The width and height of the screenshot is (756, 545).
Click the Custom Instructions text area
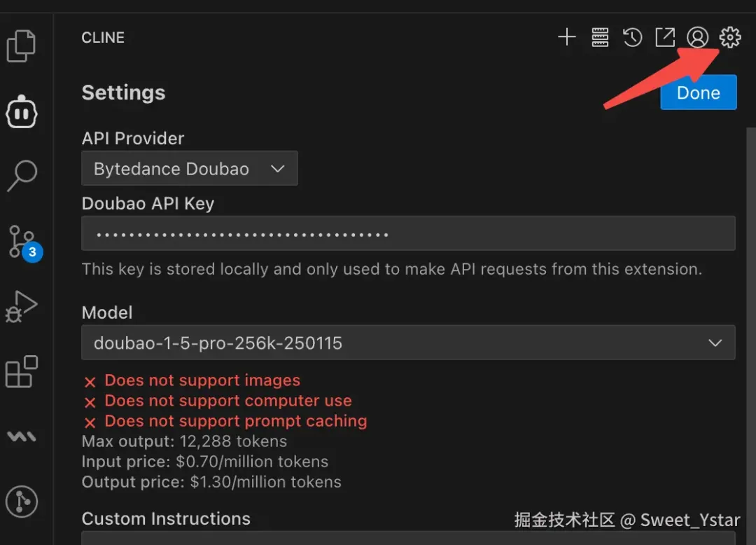pos(408,538)
